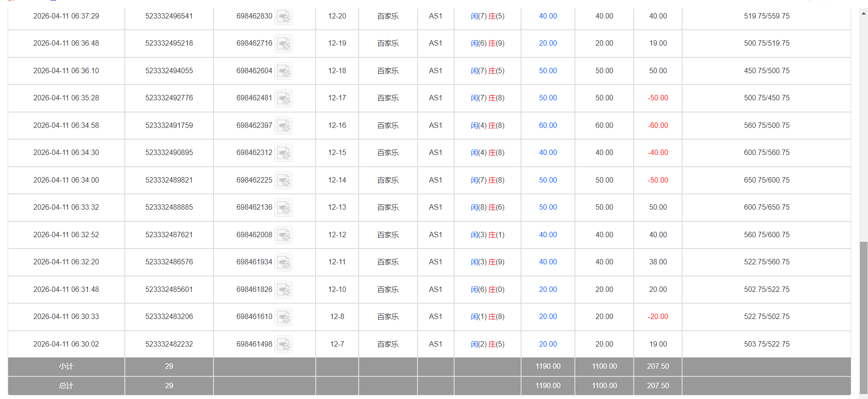Open video icon for round 698462481
868x399 pixels.
(284, 99)
